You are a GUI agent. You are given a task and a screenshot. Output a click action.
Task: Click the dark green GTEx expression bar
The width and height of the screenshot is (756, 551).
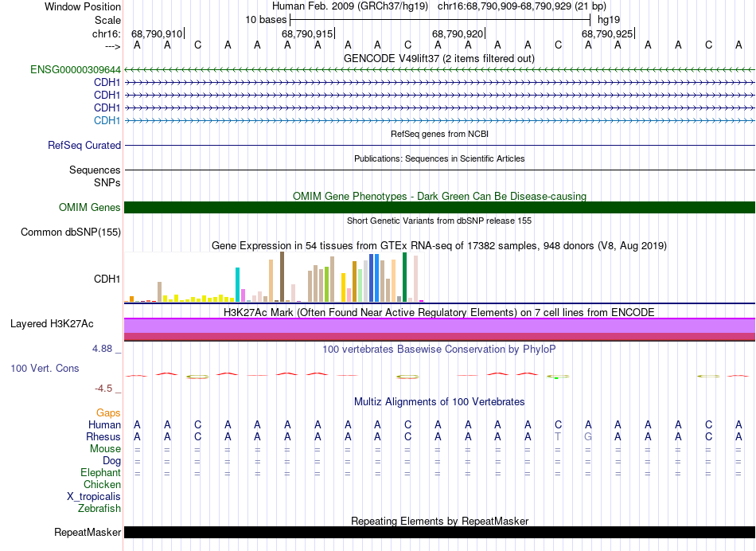click(404, 277)
